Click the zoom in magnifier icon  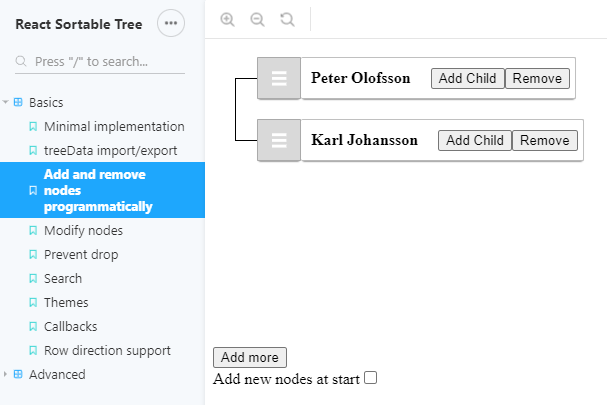tap(227, 19)
